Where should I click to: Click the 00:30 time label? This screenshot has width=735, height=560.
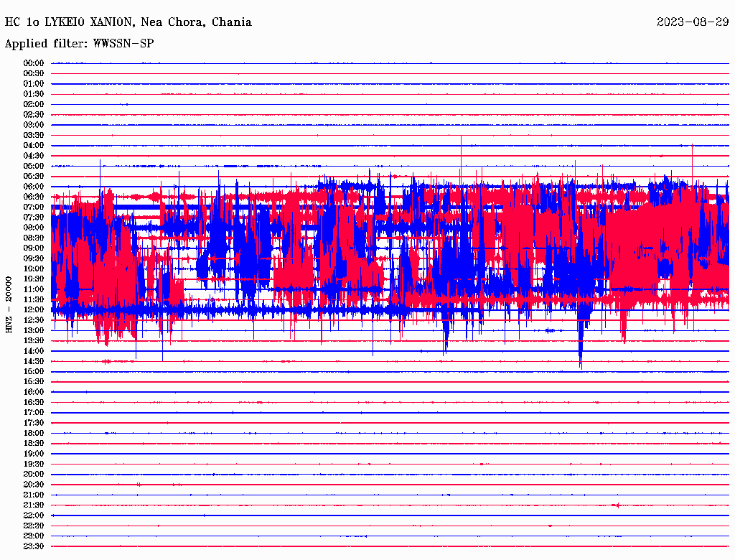pyautogui.click(x=34, y=73)
